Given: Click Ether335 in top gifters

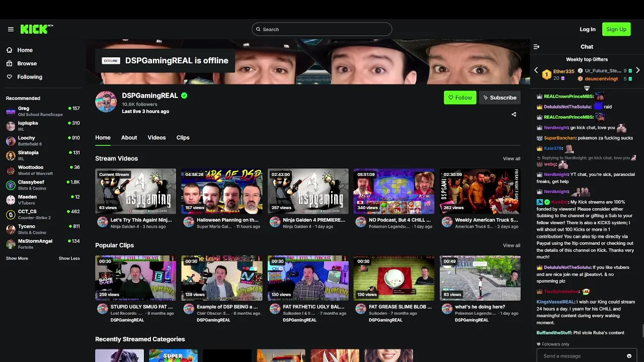Looking at the screenshot, I should 563,71.
